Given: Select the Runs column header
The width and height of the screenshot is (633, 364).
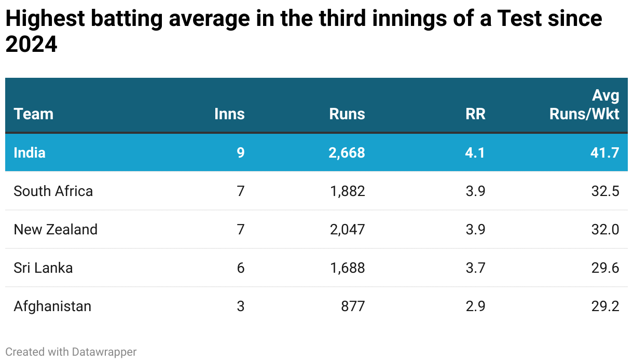Looking at the screenshot, I should pos(347,114).
